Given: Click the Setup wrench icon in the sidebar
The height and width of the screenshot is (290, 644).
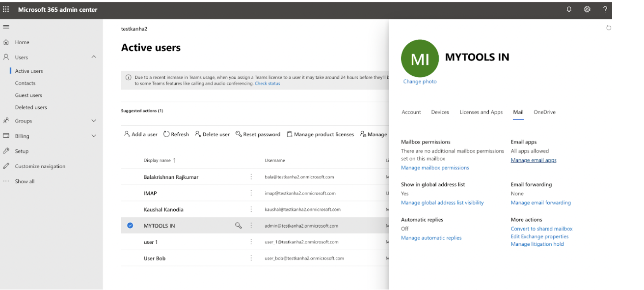Looking at the screenshot, I should pos(6,151).
